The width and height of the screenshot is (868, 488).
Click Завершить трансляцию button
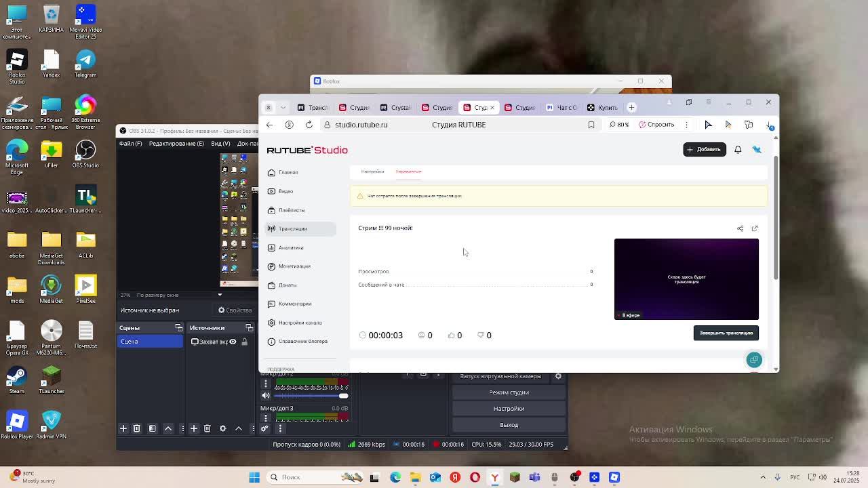pos(726,333)
